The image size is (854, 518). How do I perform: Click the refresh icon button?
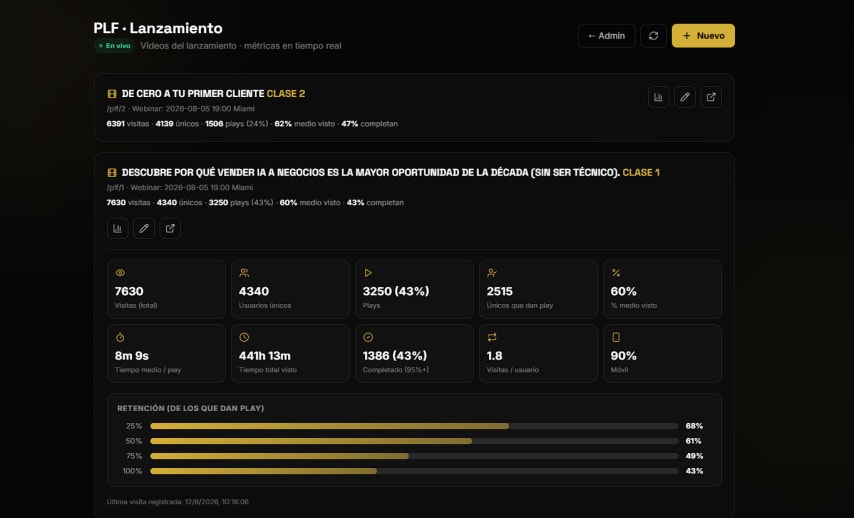(653, 35)
